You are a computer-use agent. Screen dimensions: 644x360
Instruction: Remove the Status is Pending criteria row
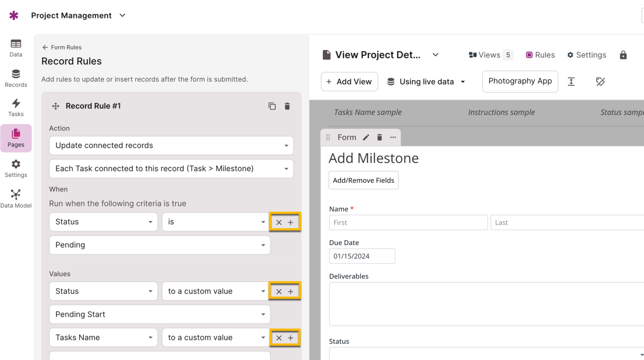[279, 222]
